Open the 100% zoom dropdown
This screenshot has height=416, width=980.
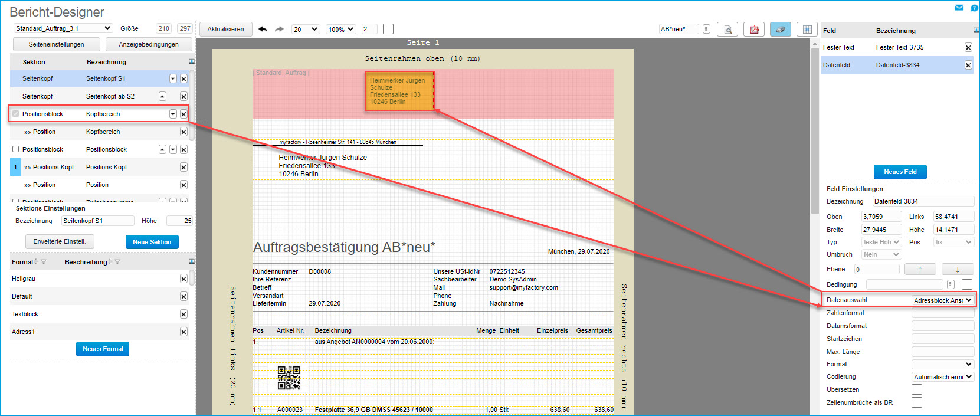pos(341,29)
